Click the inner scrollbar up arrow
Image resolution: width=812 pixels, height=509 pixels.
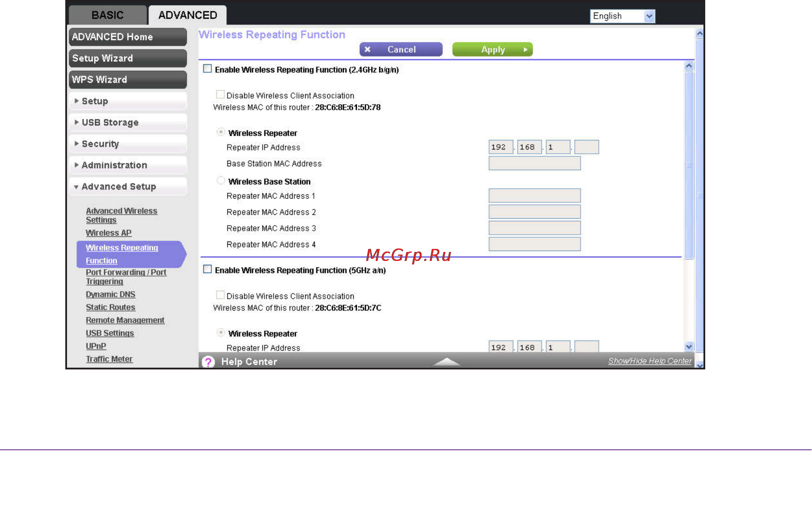pos(689,66)
